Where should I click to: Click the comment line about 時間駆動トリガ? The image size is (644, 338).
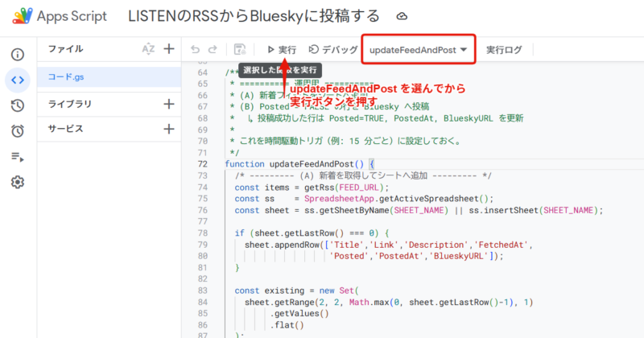(346, 142)
